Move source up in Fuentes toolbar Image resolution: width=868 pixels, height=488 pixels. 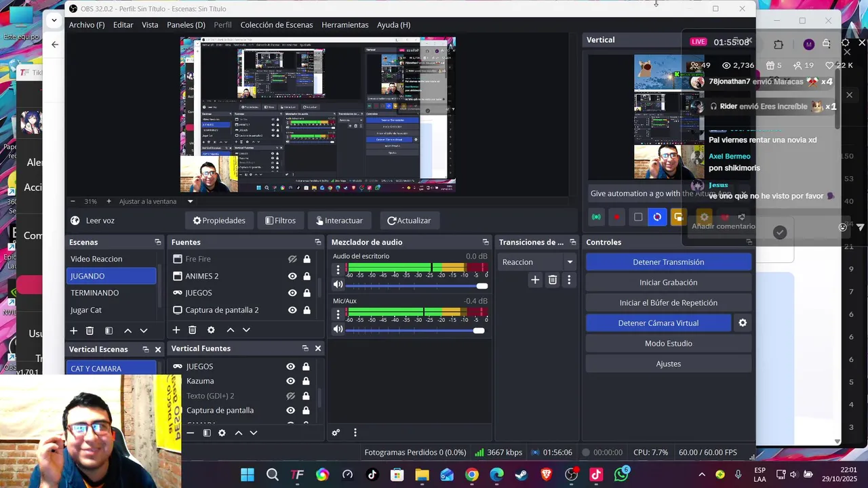(x=231, y=330)
